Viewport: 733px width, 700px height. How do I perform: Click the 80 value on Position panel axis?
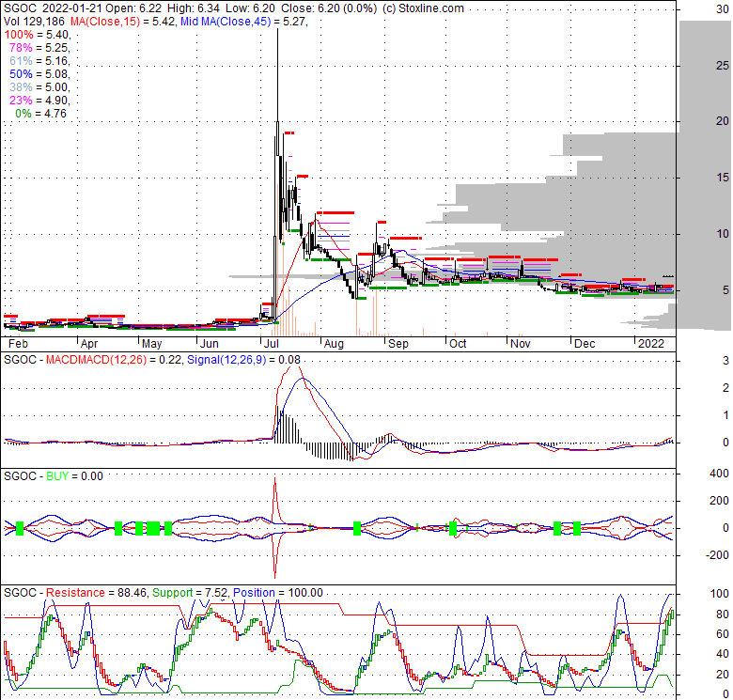[723, 614]
